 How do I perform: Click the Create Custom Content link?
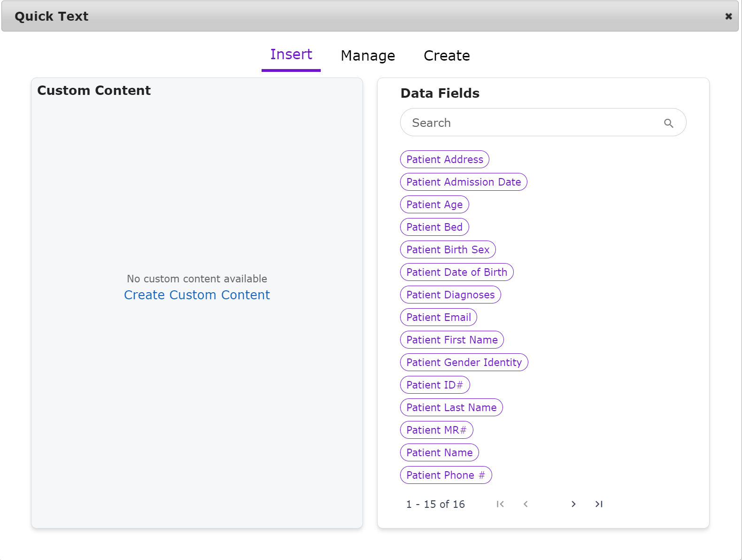197,295
